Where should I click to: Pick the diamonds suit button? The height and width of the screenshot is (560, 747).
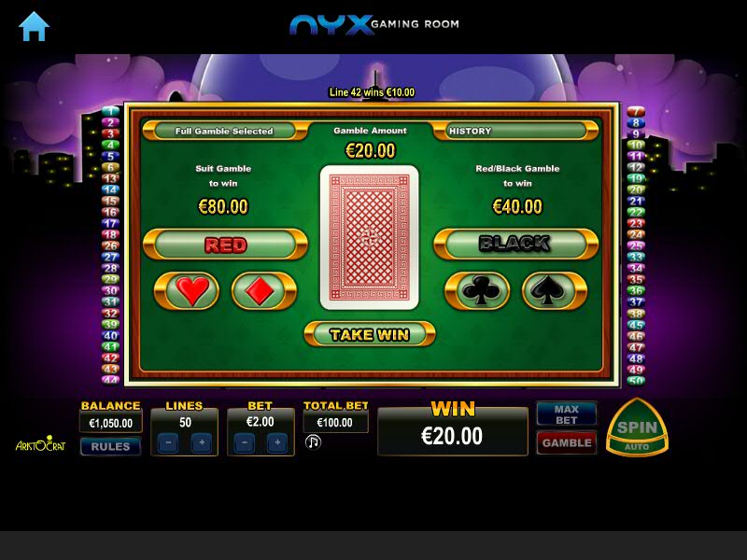pos(264,290)
